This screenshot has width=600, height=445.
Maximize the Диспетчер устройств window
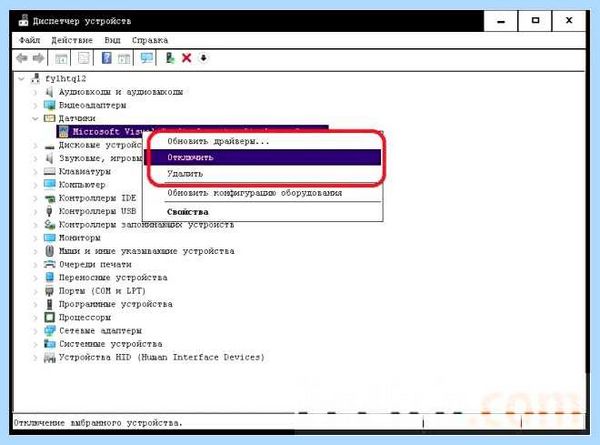535,21
